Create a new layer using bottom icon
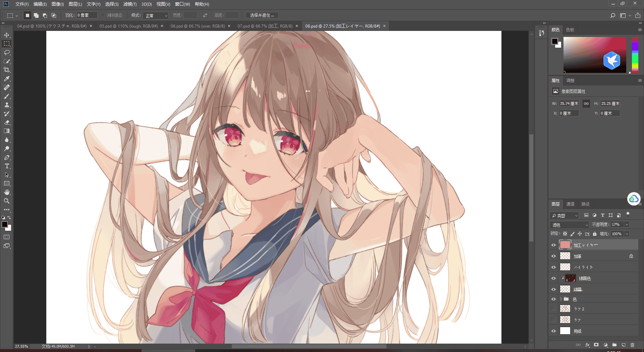This screenshot has width=644, height=352. (624, 345)
